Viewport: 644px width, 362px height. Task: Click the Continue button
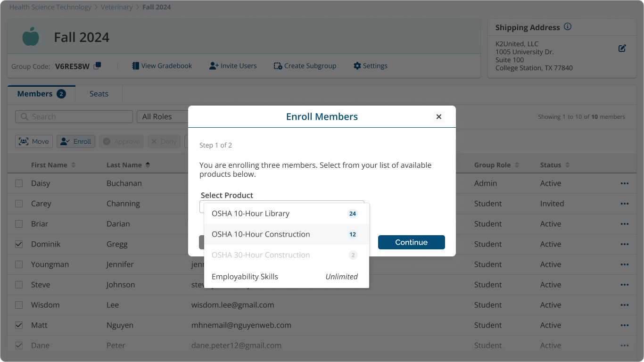coord(411,242)
